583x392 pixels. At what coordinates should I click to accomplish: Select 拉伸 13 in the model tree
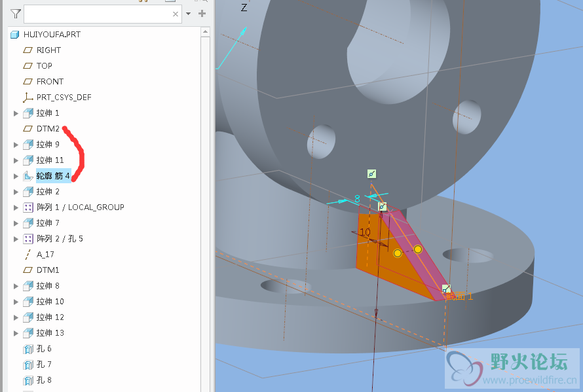pyautogui.click(x=50, y=333)
